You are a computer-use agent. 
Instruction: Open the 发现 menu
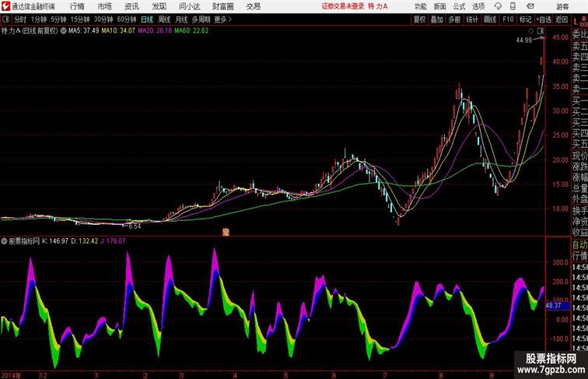point(159,6)
